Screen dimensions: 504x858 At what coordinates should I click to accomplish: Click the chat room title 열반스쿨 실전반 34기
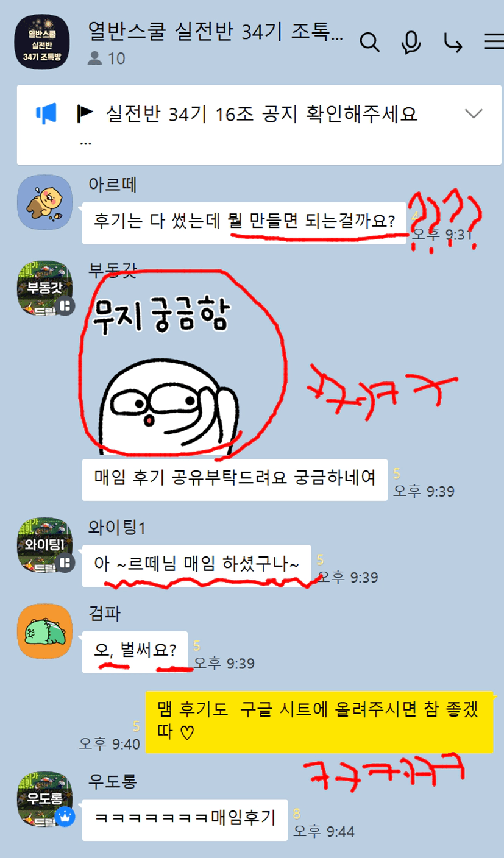click(x=216, y=32)
